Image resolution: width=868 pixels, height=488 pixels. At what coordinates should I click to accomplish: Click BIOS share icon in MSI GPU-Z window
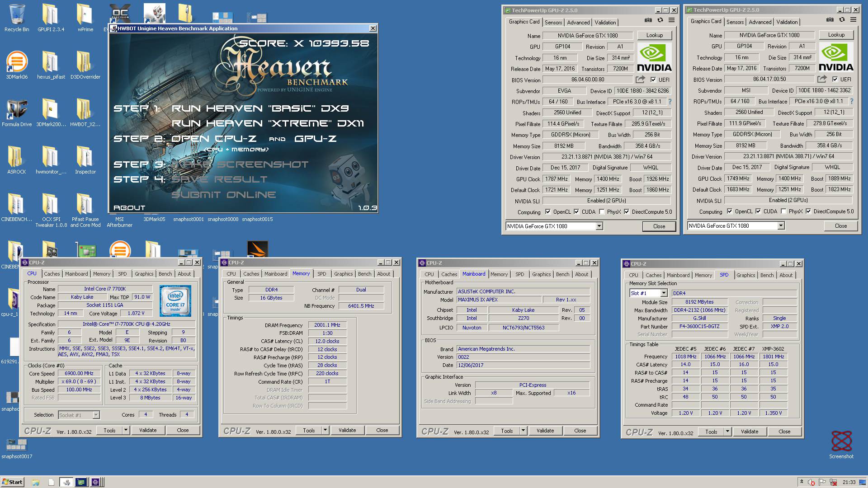point(822,79)
